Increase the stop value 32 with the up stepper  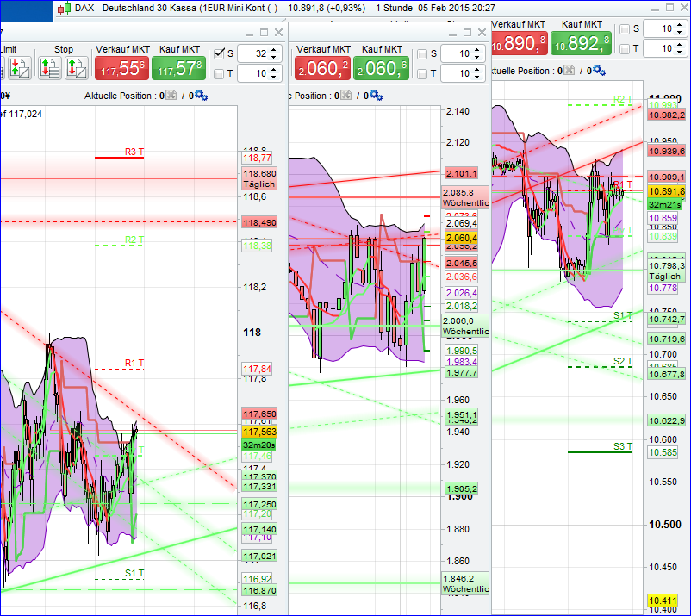point(273,49)
